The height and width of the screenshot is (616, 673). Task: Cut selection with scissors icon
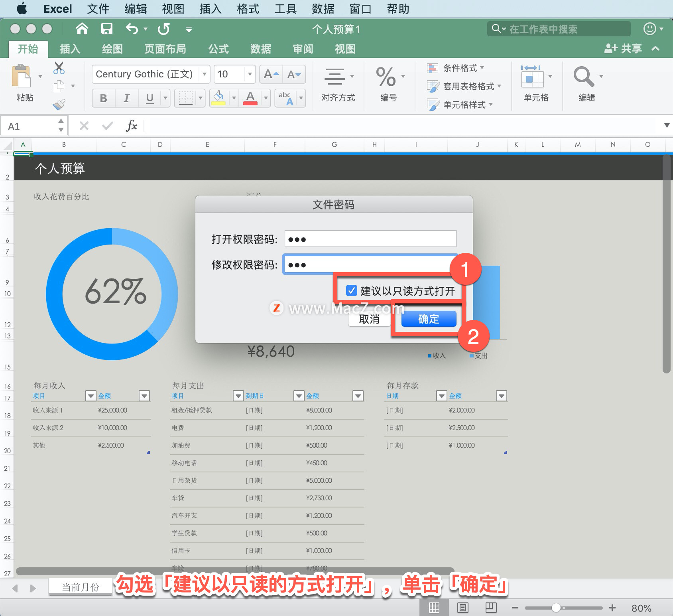(x=59, y=68)
